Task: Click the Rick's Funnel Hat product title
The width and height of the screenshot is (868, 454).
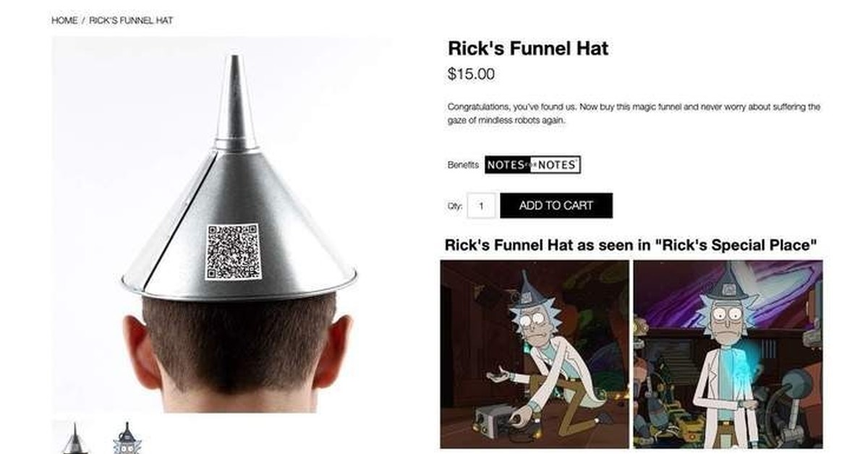Action: [528, 48]
